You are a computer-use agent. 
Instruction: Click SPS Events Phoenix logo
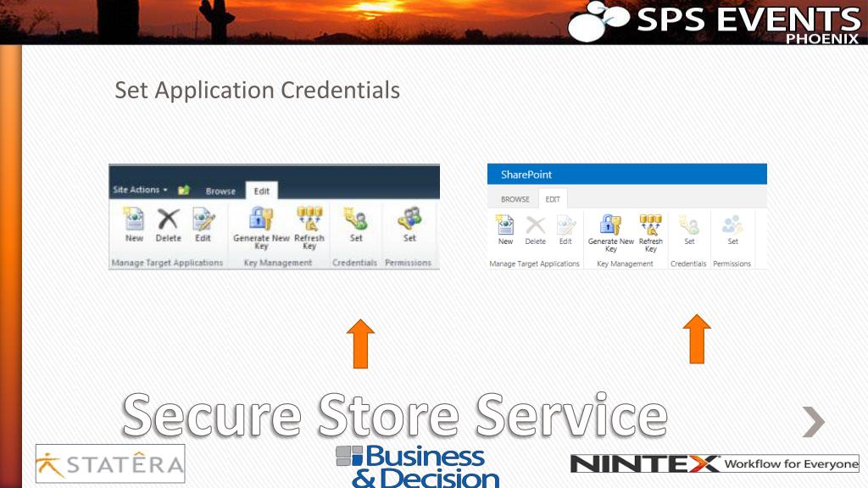point(715,22)
